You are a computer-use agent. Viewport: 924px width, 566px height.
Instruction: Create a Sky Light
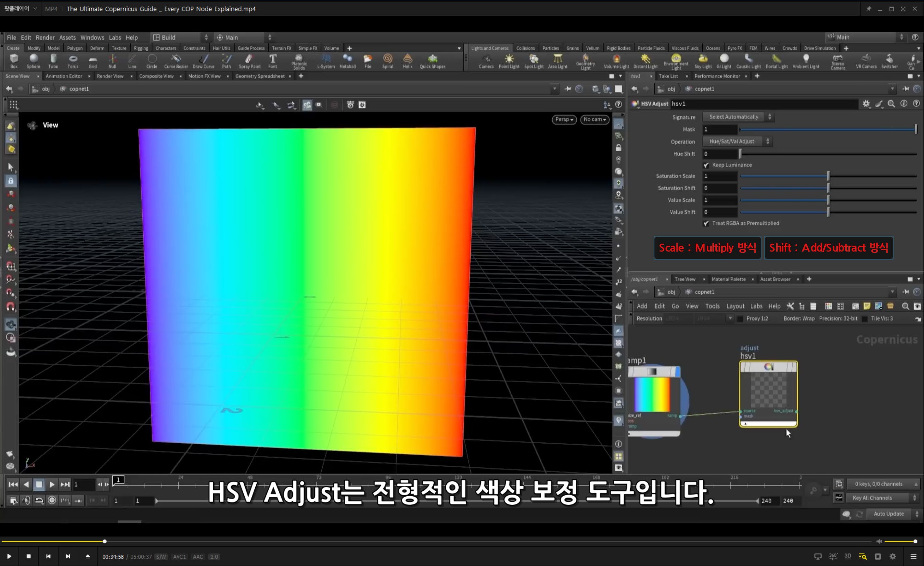point(703,62)
